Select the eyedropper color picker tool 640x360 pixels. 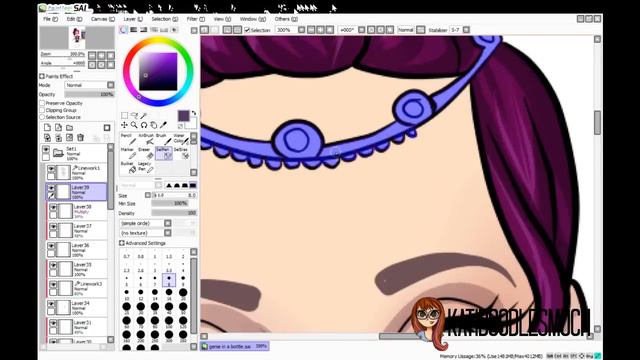(x=163, y=125)
